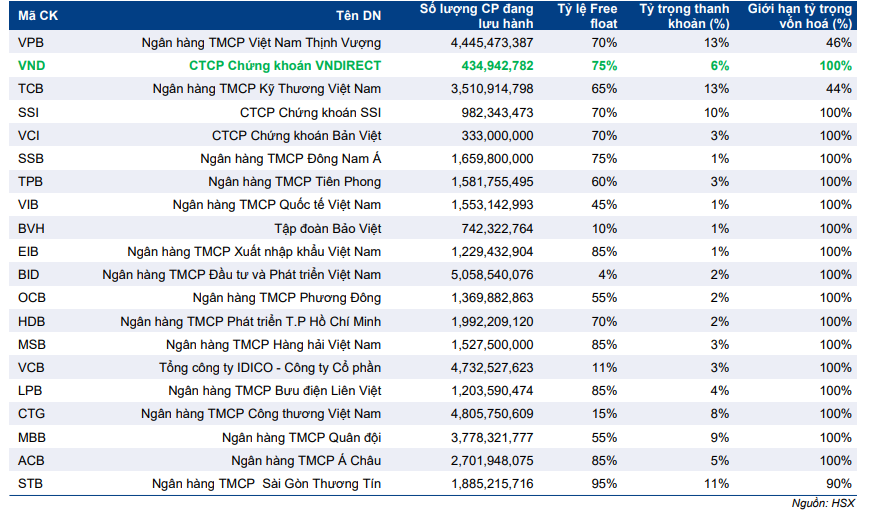Select the VND ticker highlighted in green
This screenshot has height=525, width=879.
tap(31, 66)
